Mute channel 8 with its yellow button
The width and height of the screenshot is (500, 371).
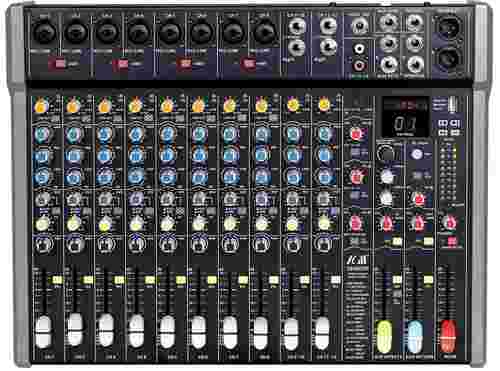[x=274, y=280]
